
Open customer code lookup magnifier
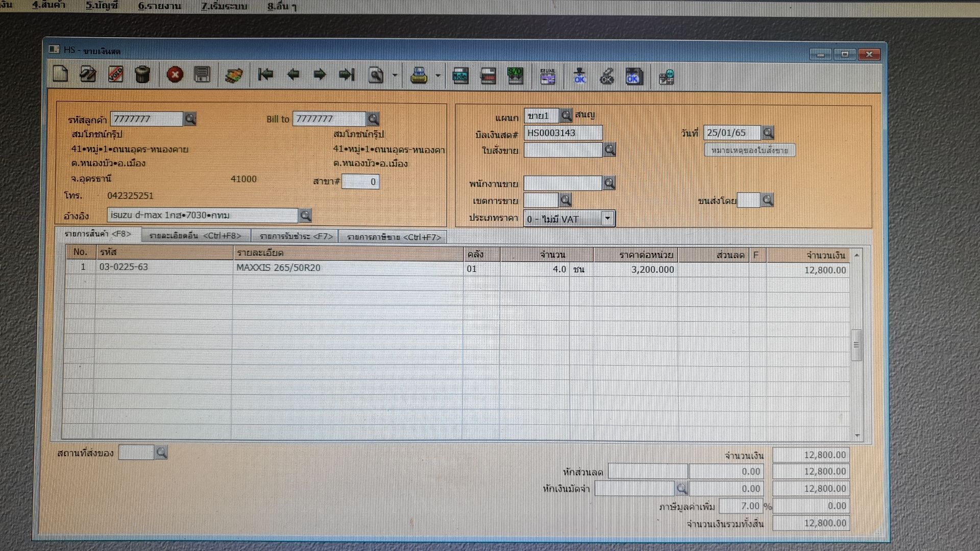pos(190,119)
